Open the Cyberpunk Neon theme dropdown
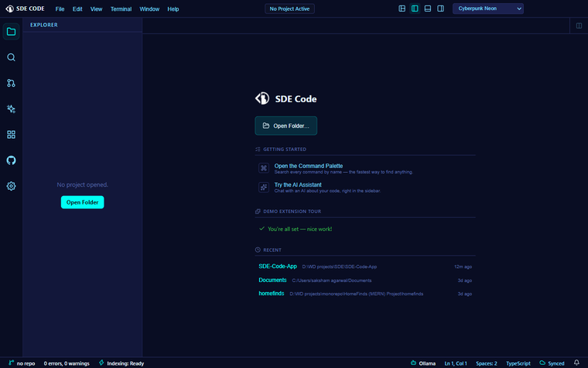588x368 pixels. (x=488, y=9)
